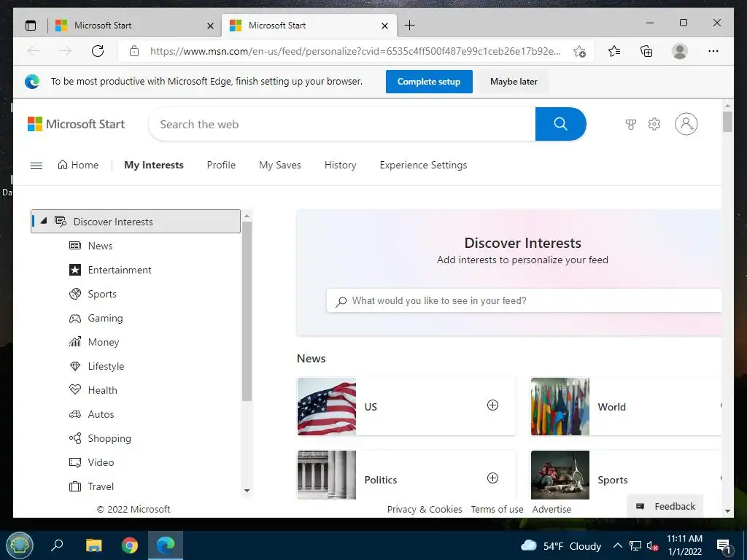Open the Terms of use link

(x=497, y=509)
